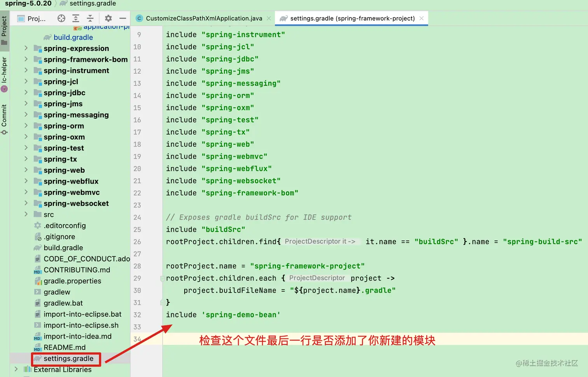The image size is (588, 377).
Task: Click the comment text on line 24
Action: 259,217
